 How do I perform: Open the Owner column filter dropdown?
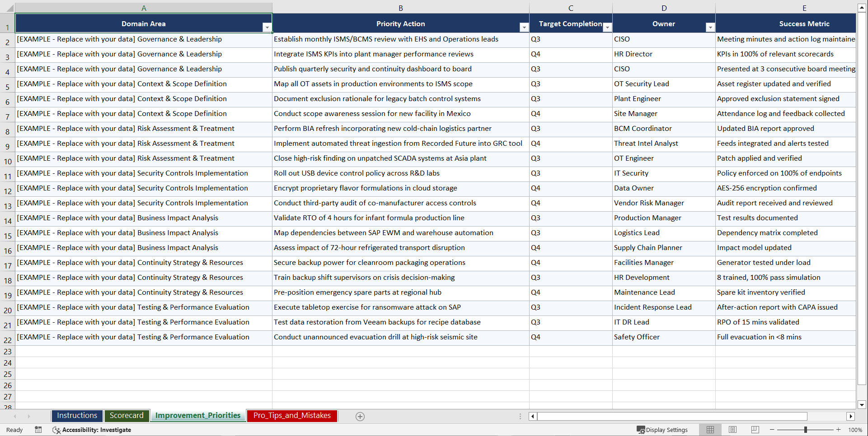point(710,27)
